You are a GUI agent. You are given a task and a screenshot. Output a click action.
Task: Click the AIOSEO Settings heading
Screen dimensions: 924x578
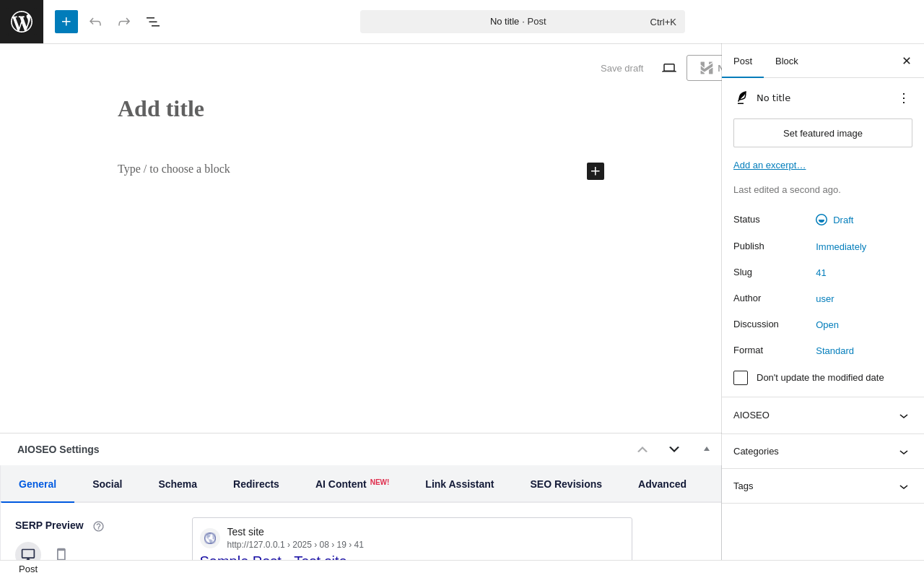(58, 449)
